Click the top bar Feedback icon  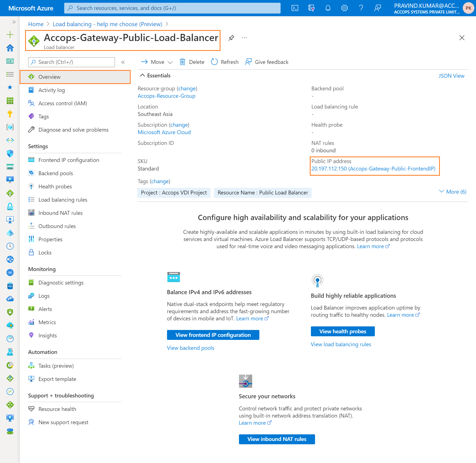click(378, 8)
